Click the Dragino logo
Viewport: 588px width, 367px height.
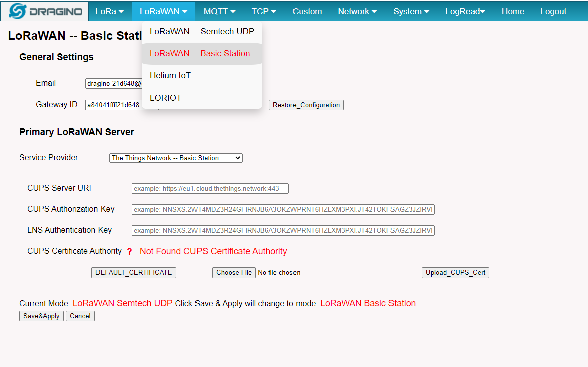pyautogui.click(x=45, y=11)
